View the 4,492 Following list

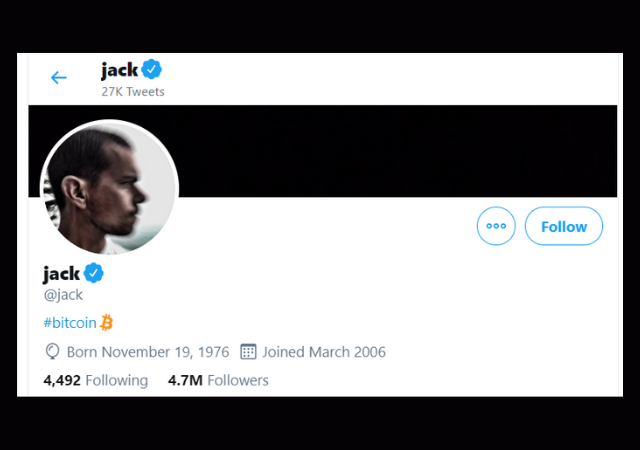pyautogui.click(x=96, y=380)
